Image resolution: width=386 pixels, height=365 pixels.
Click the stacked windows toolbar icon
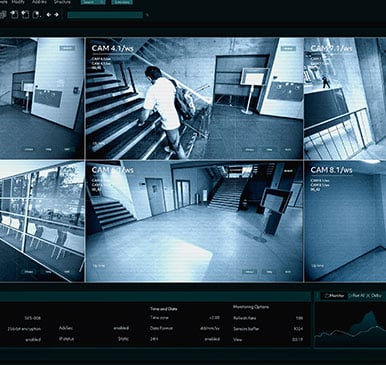pos(3,14)
